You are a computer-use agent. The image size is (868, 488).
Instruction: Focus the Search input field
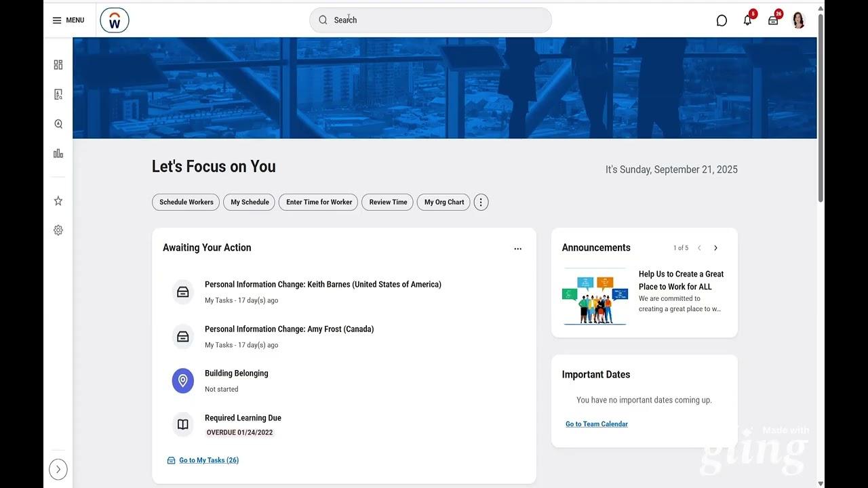(x=431, y=20)
